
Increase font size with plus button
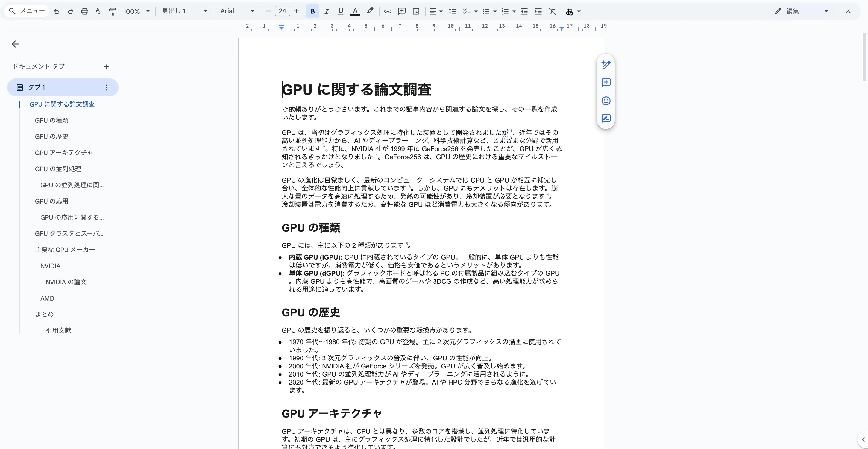click(x=297, y=11)
